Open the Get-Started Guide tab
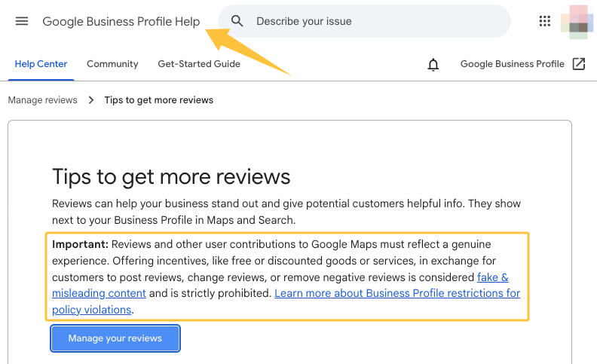 coord(199,64)
